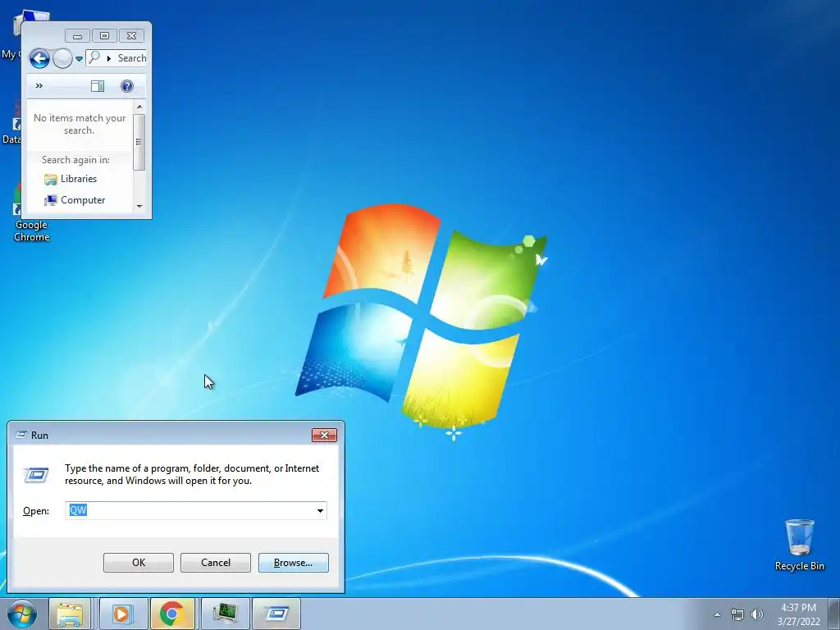Screen dimensions: 840x630
Task: Expand the toolbar overflow chevron in Explorer
Action: tap(39, 85)
